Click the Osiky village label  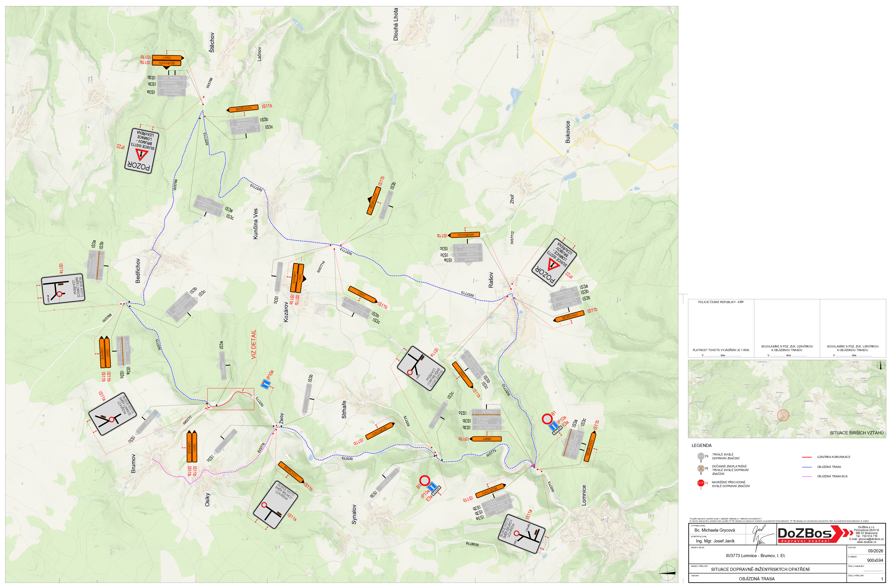(207, 500)
